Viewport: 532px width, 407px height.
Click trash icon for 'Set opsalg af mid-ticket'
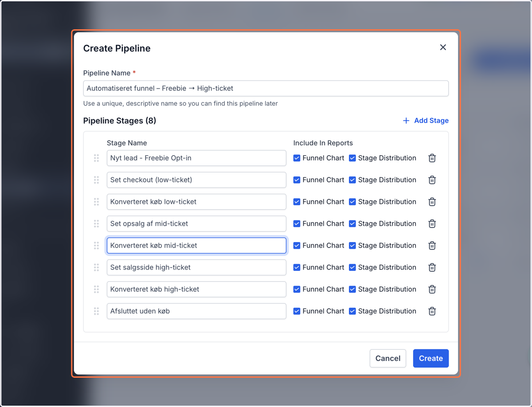(432, 224)
